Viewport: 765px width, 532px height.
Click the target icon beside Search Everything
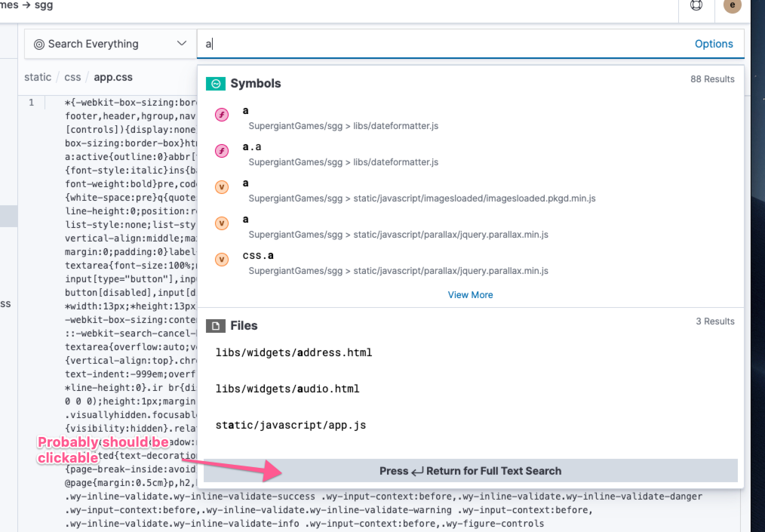pyautogui.click(x=39, y=45)
